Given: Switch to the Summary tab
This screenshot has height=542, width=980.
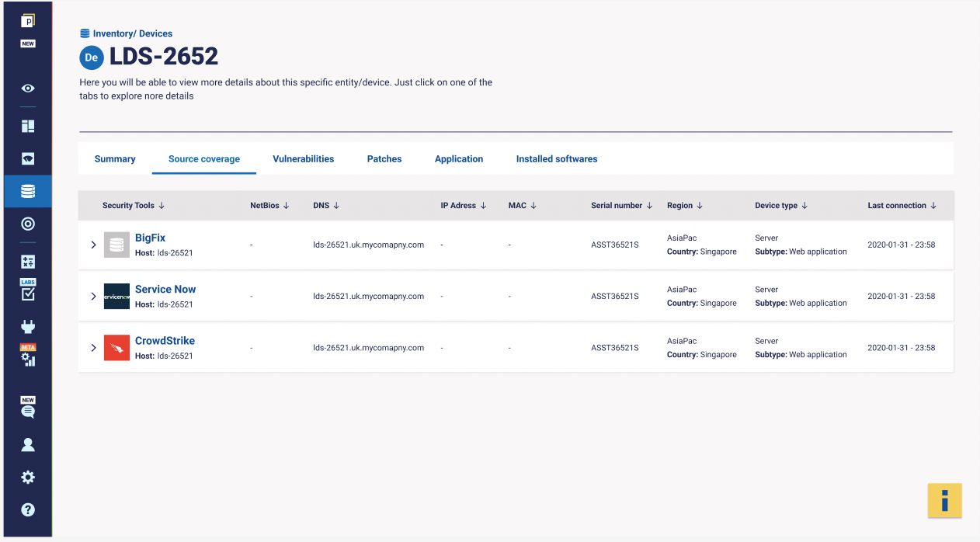Looking at the screenshot, I should click(x=115, y=158).
